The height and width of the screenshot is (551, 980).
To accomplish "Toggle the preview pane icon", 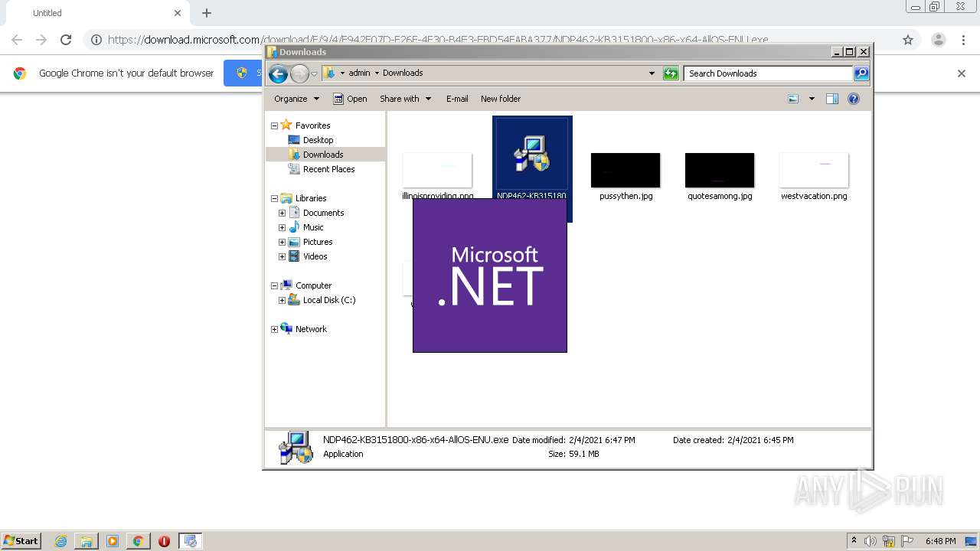I will coord(832,99).
